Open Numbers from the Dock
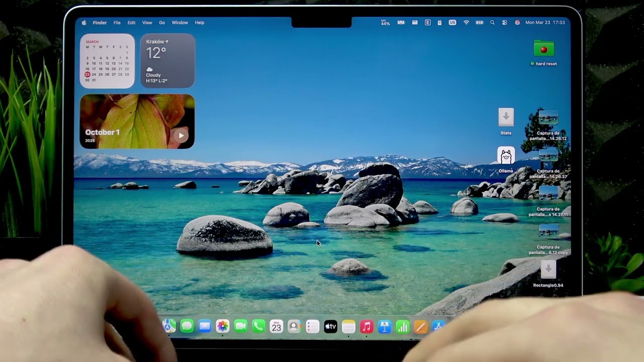Screen dimensions: 644x362 click(403, 327)
